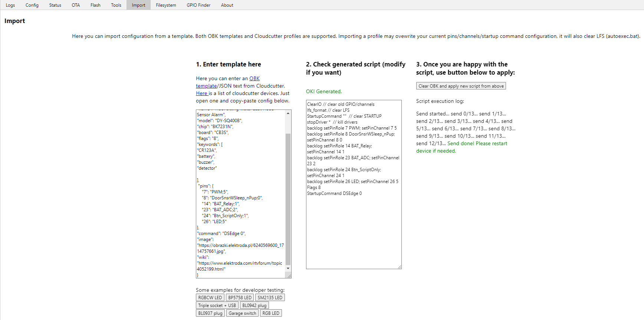Click the '1. Enter template here' heading

(229, 65)
